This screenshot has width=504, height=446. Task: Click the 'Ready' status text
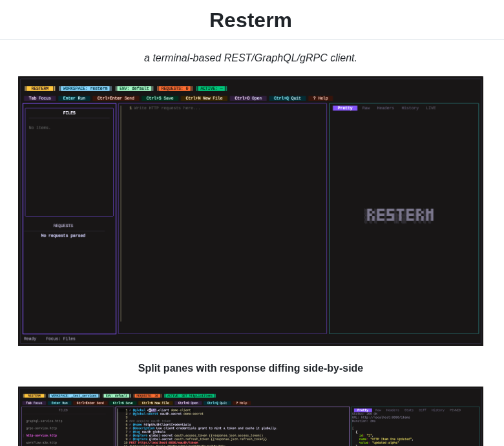click(x=30, y=339)
